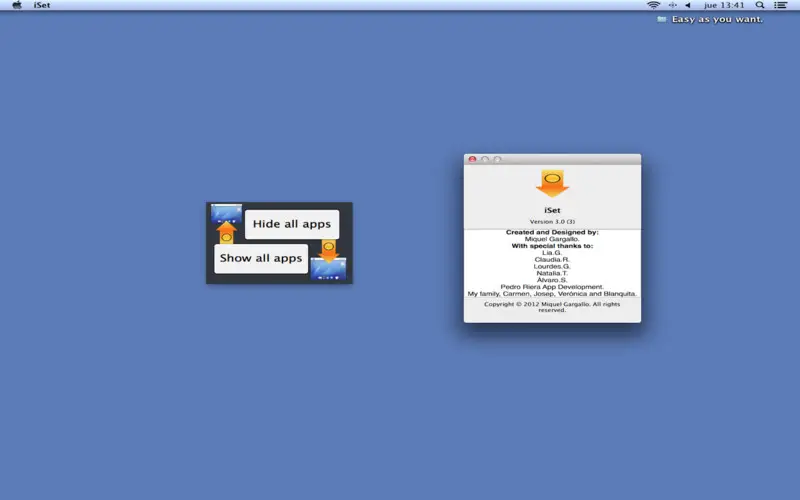Click the name Álvaro.S. in credits
Viewport: 800px width, 500px height.
tap(552, 280)
